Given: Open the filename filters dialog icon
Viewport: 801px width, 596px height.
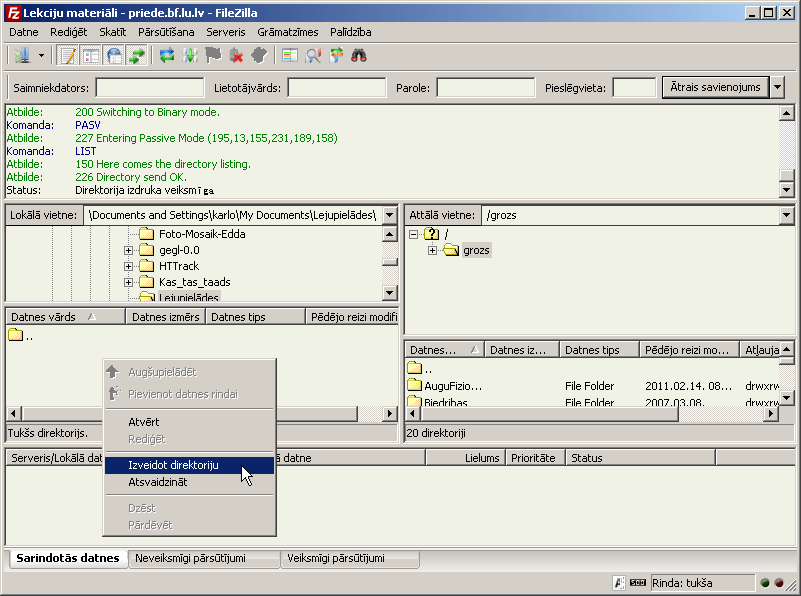Looking at the screenshot, I should [290, 55].
